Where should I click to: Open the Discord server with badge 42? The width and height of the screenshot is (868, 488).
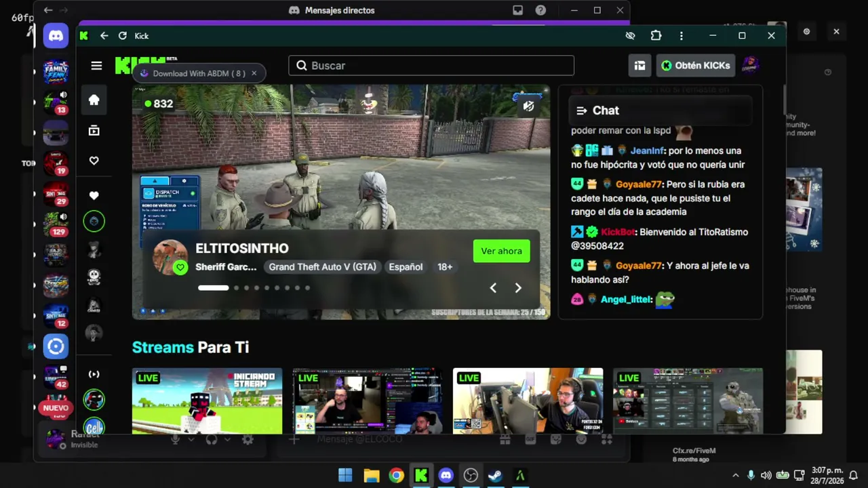(x=56, y=377)
